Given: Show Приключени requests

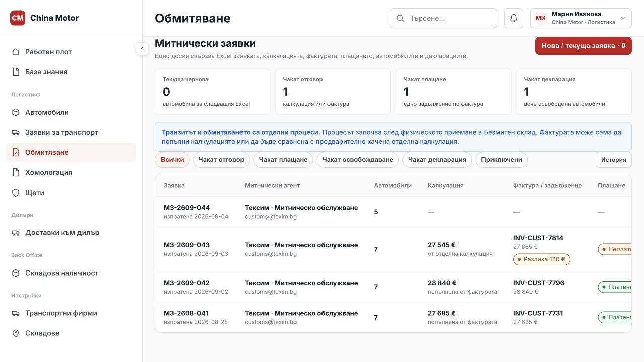Looking at the screenshot, I should (502, 160).
